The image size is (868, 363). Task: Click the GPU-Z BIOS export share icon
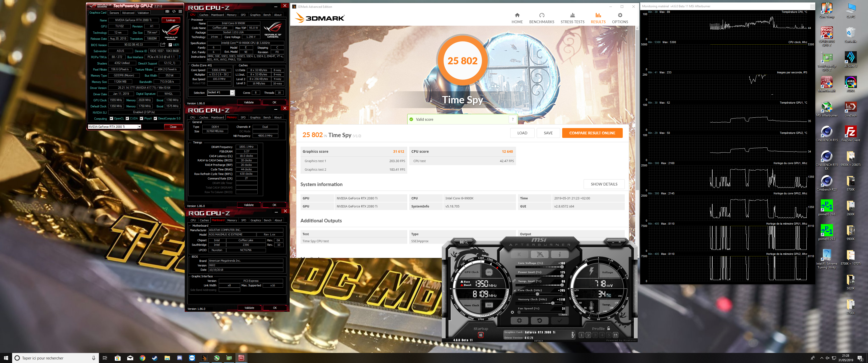coord(163,45)
